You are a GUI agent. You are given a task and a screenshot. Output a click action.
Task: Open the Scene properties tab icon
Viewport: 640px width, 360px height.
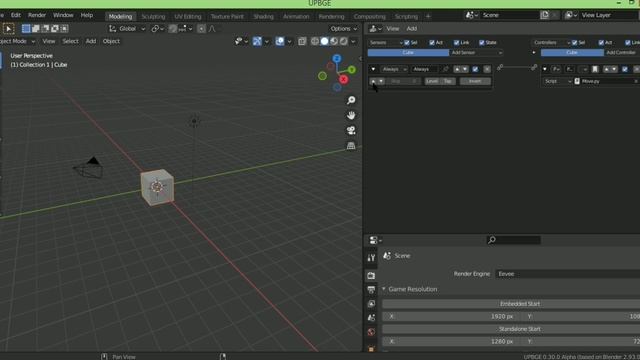click(x=371, y=318)
